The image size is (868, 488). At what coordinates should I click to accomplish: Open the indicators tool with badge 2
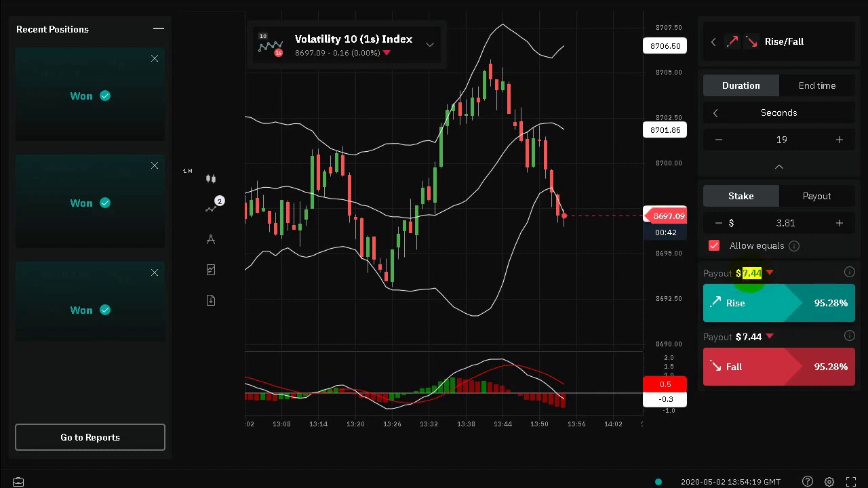click(212, 208)
